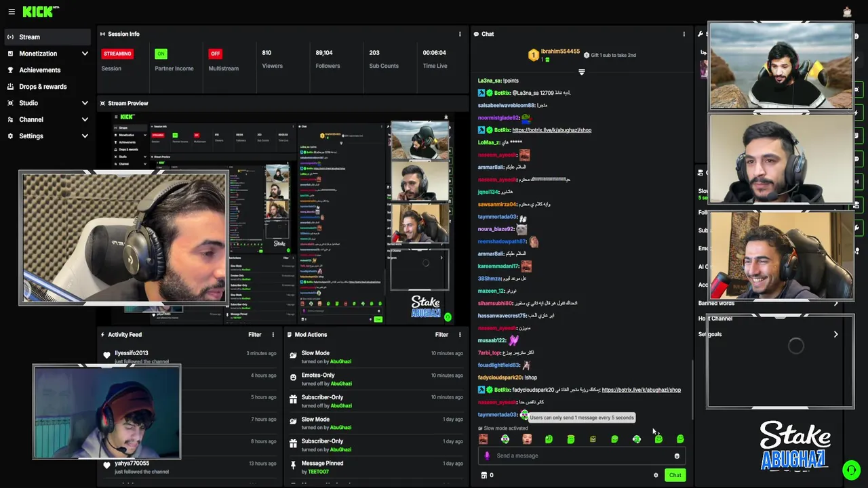The height and width of the screenshot is (488, 868).
Task: Open Activity Feed three-dot options
Action: [273, 334]
